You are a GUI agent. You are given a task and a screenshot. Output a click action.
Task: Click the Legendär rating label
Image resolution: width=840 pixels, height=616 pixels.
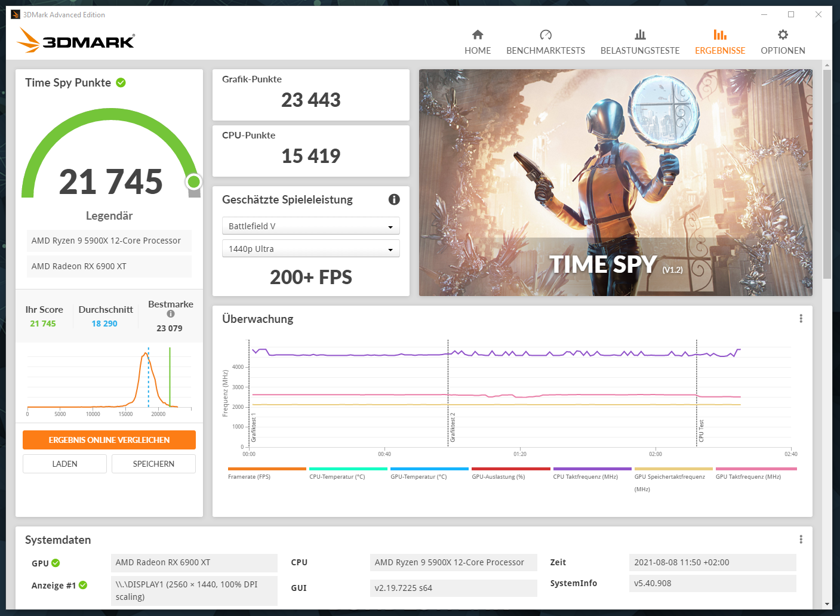pos(109,215)
